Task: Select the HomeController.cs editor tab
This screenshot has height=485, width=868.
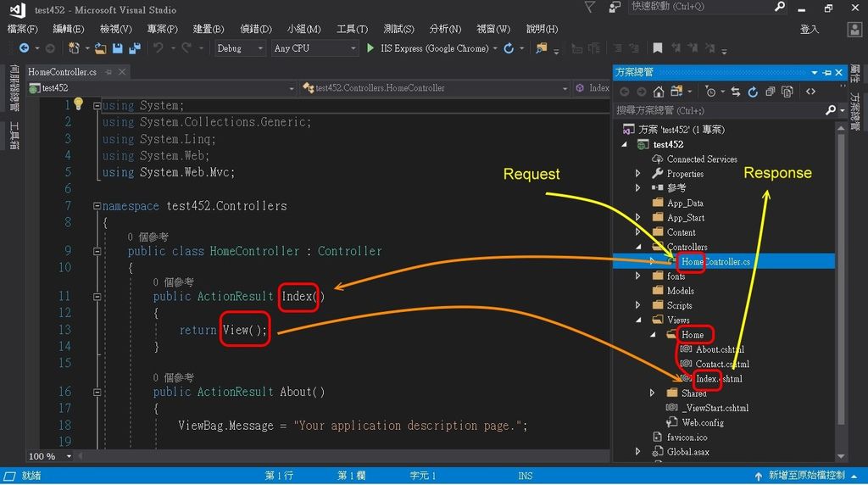Action: point(63,72)
